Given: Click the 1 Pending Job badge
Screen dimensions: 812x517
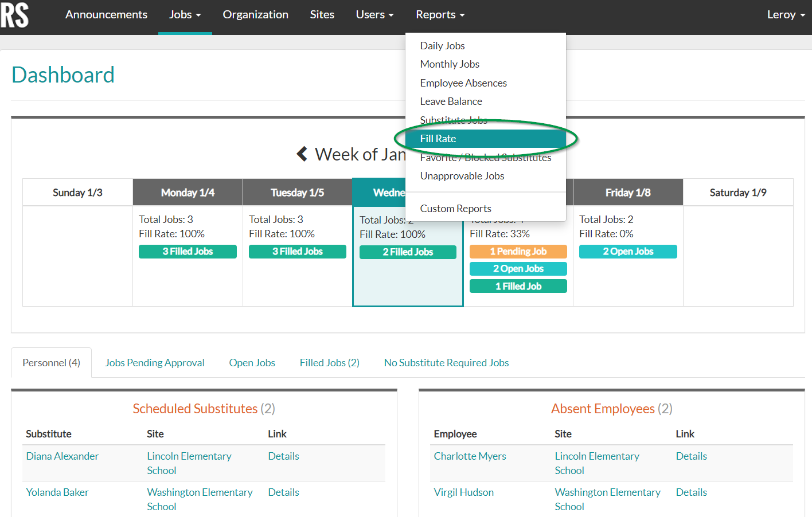Looking at the screenshot, I should pos(518,252).
